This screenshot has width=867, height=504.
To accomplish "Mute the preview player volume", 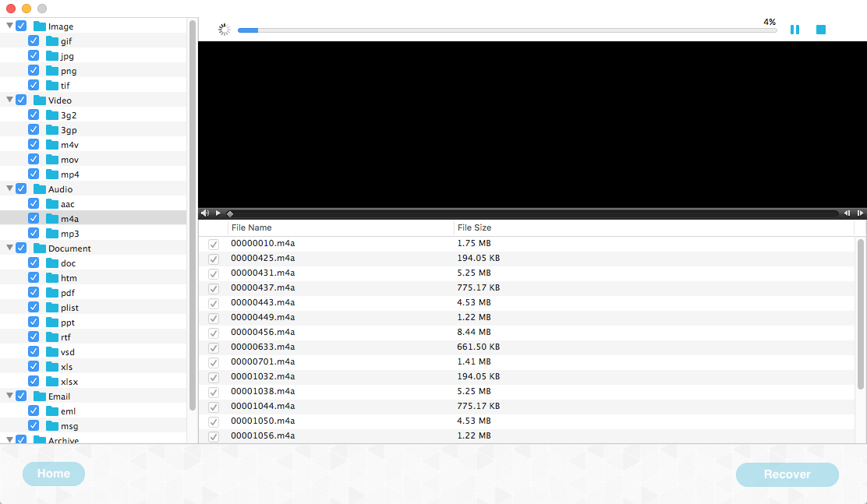I will point(205,213).
